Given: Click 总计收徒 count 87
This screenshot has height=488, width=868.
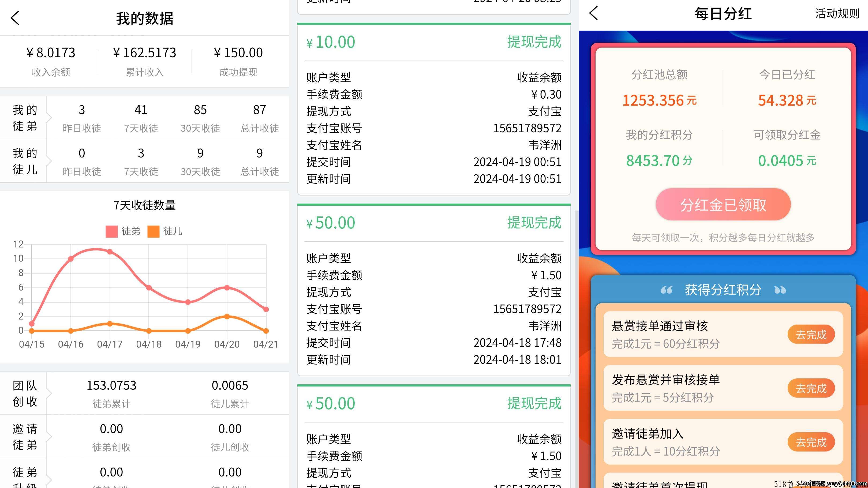Looking at the screenshot, I should 259,110.
